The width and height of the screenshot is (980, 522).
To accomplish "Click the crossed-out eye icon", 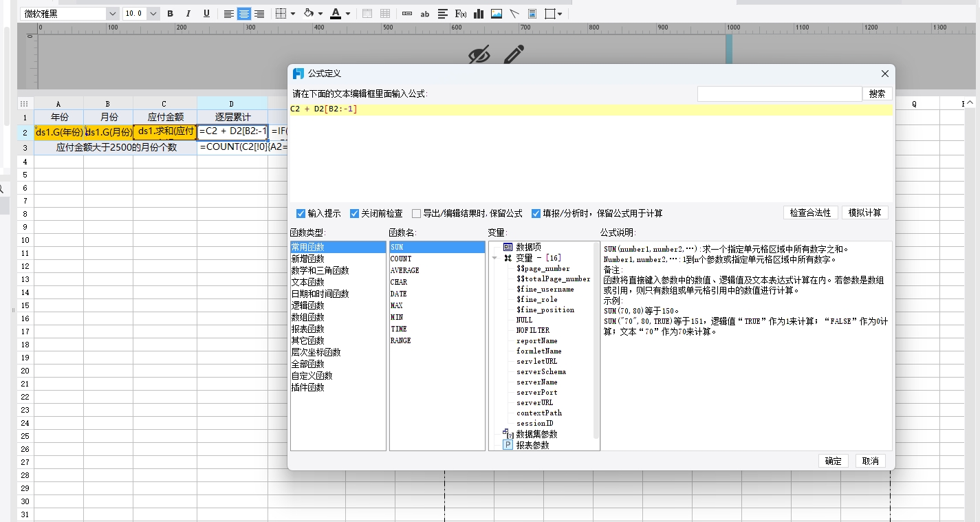I will point(479,54).
